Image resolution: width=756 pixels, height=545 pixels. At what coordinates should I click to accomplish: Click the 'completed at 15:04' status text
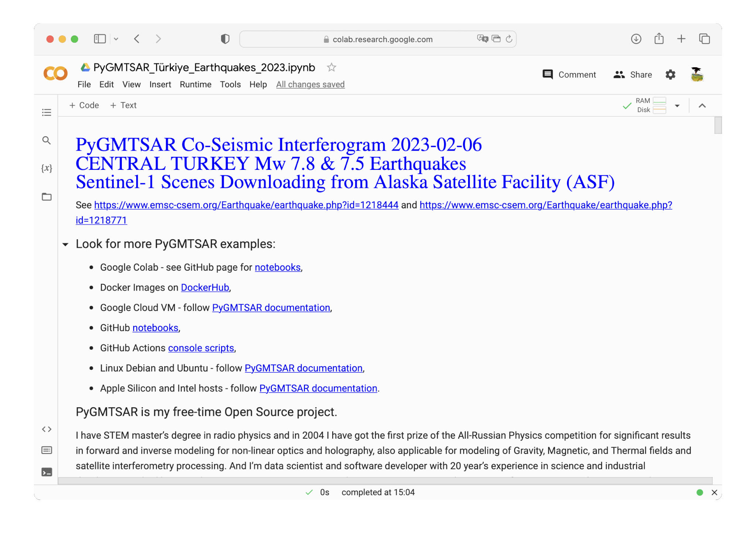click(378, 492)
